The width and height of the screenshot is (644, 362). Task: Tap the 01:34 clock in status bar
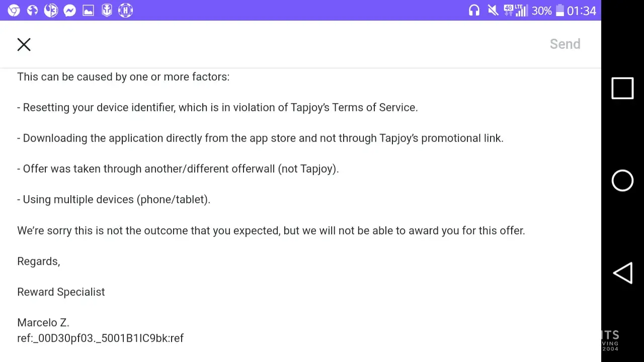(x=581, y=11)
